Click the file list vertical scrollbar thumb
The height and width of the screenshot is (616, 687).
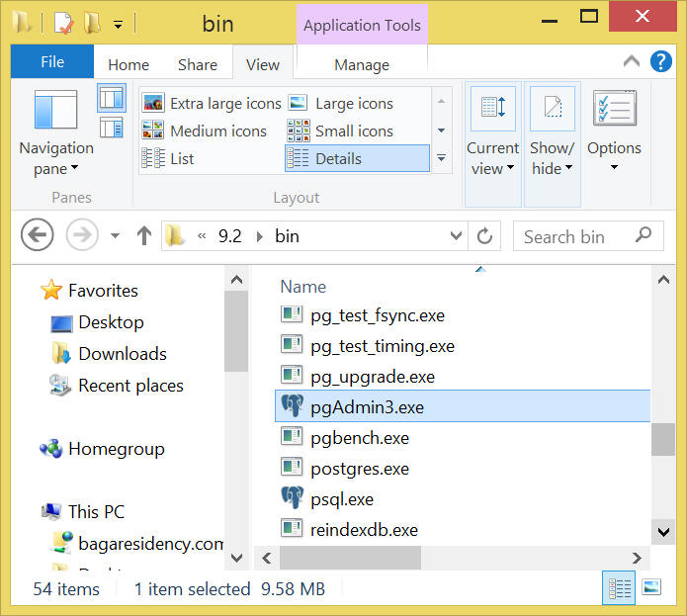coord(663,439)
